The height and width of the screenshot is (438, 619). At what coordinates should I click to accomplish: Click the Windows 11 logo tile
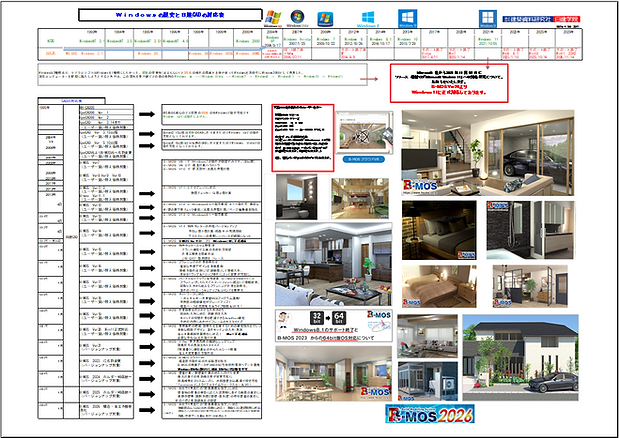coord(488,19)
